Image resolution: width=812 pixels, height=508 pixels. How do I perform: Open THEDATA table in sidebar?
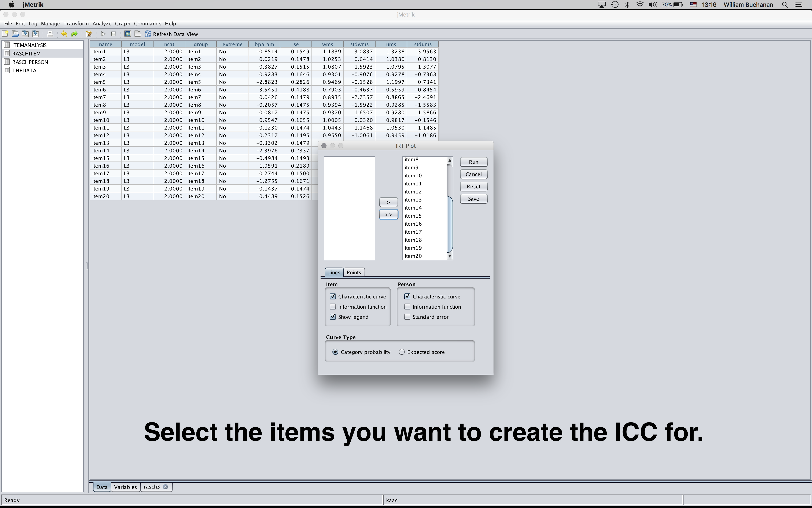tap(24, 70)
